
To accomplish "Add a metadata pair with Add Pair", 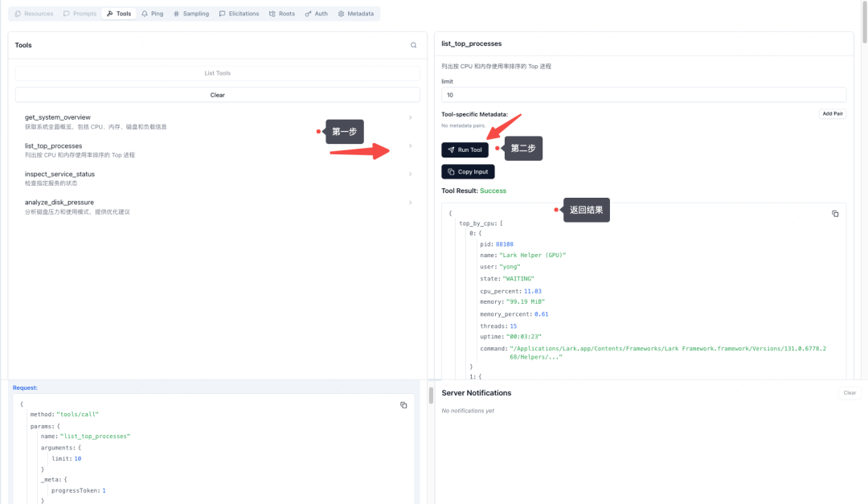I will tap(833, 114).
